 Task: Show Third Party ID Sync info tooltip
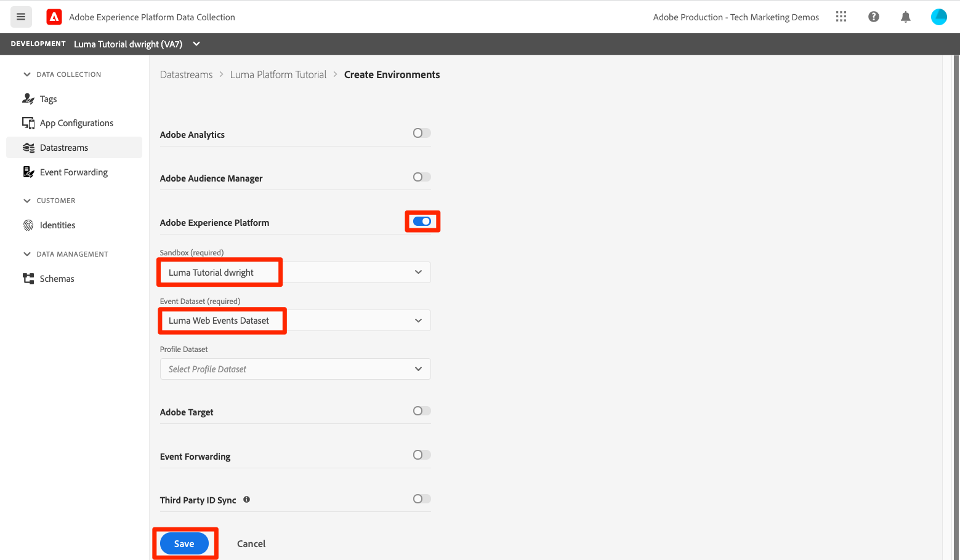pyautogui.click(x=247, y=500)
